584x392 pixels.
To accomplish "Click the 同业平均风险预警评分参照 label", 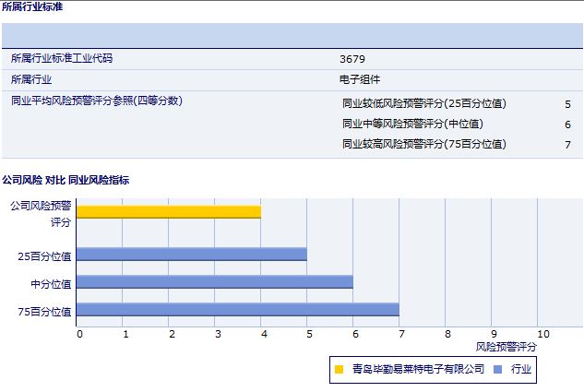I will point(96,101).
